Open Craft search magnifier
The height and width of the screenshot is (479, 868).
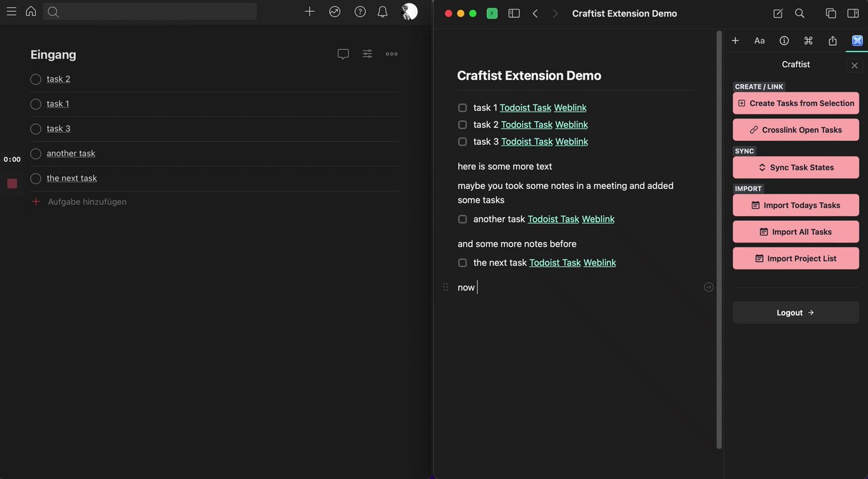pyautogui.click(x=799, y=13)
